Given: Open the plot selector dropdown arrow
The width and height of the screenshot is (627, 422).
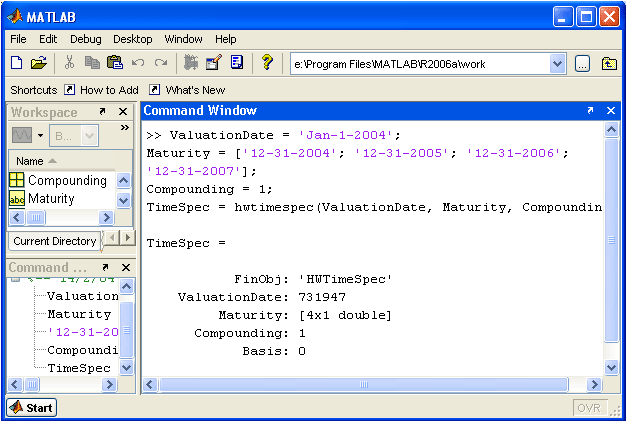Looking at the screenshot, I should (40, 135).
